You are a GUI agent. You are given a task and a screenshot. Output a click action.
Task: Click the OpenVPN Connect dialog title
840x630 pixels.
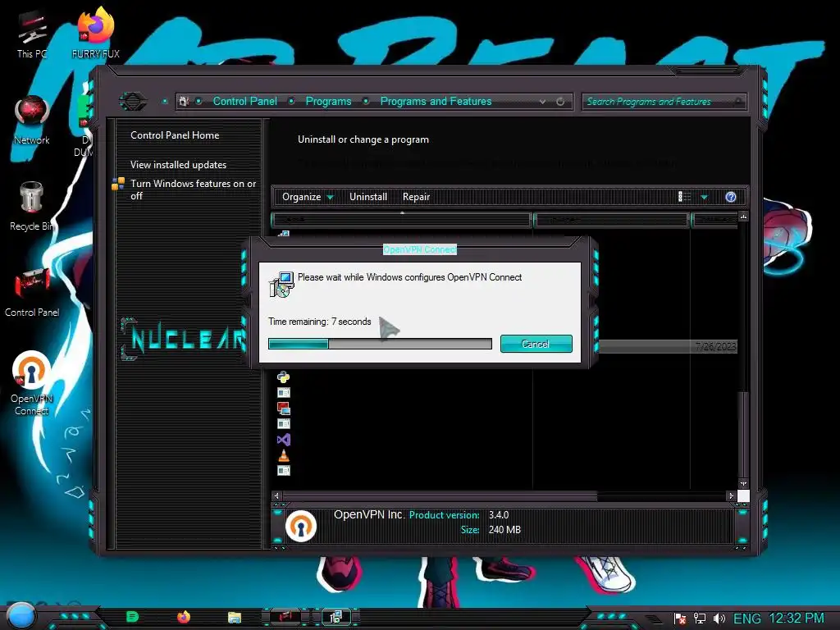[x=419, y=249]
